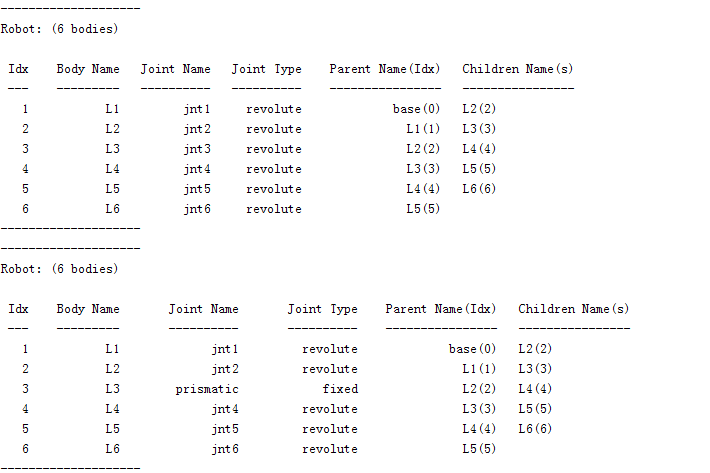This screenshot has width=710, height=473.
Task: Select 'Body Name' header in the second table
Action: point(88,309)
